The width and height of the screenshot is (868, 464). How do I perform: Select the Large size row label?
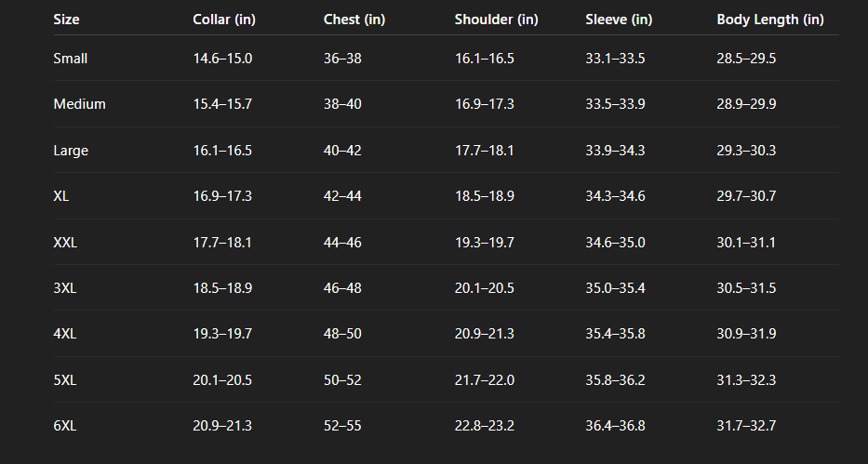point(71,151)
